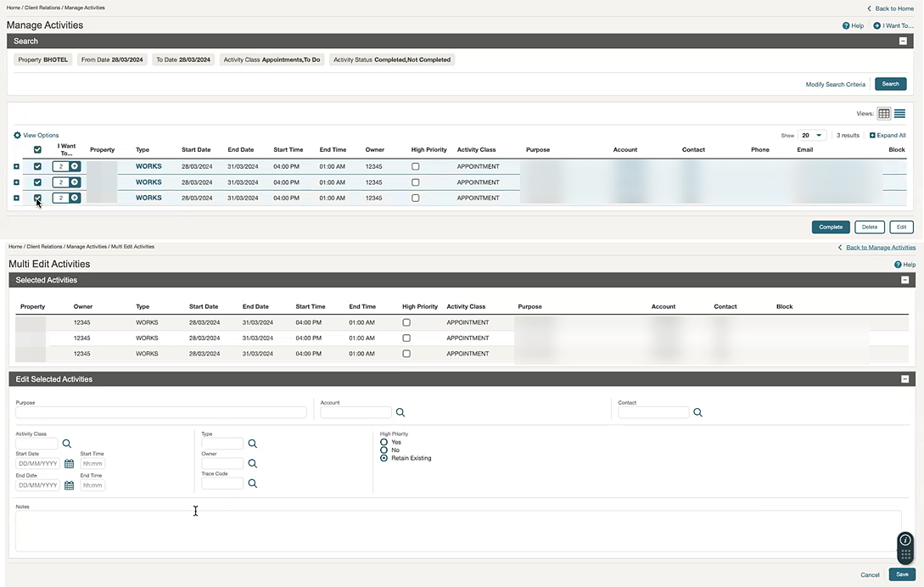This screenshot has height=587, width=924.
Task: Switch to grid view in Views
Action: 883,113
